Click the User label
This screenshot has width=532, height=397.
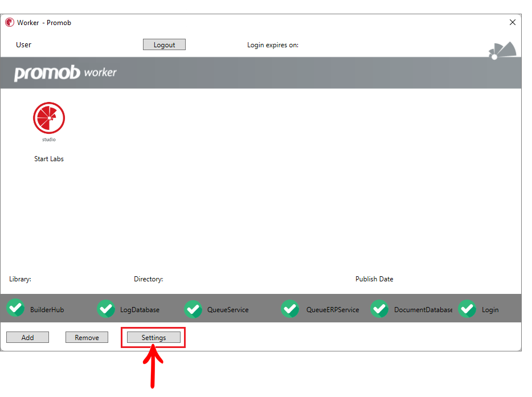pyautogui.click(x=23, y=45)
